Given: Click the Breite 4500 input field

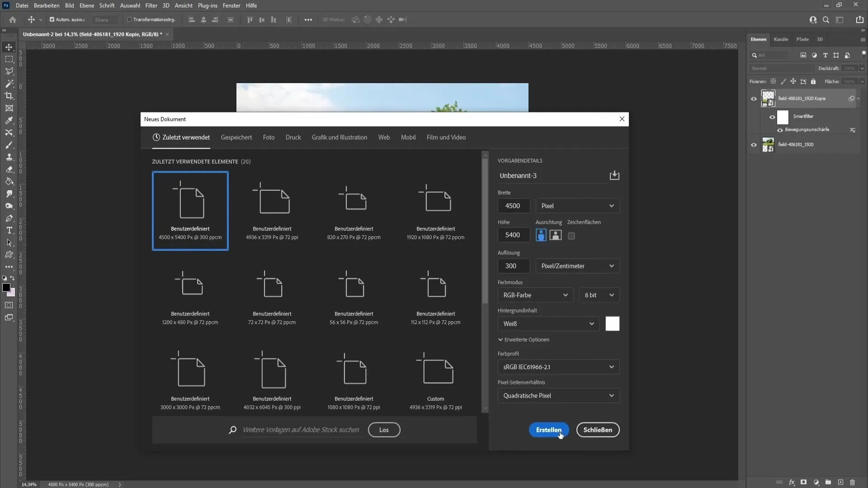Looking at the screenshot, I should [x=514, y=206].
